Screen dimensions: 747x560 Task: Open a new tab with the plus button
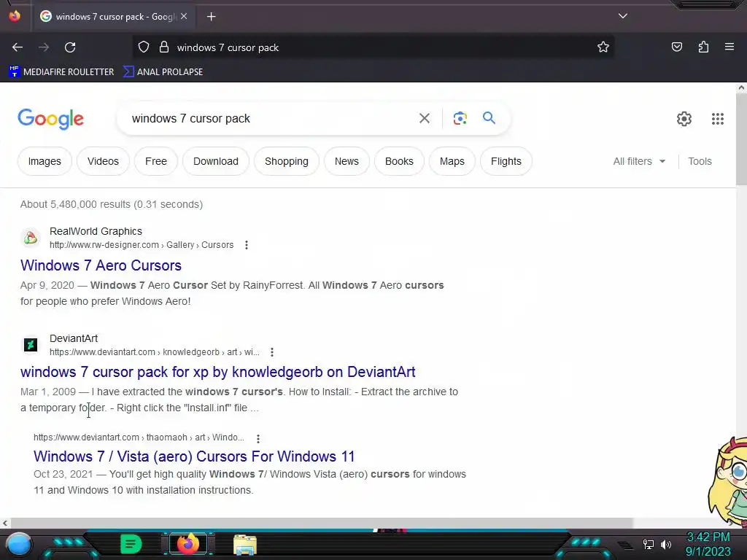tap(211, 17)
